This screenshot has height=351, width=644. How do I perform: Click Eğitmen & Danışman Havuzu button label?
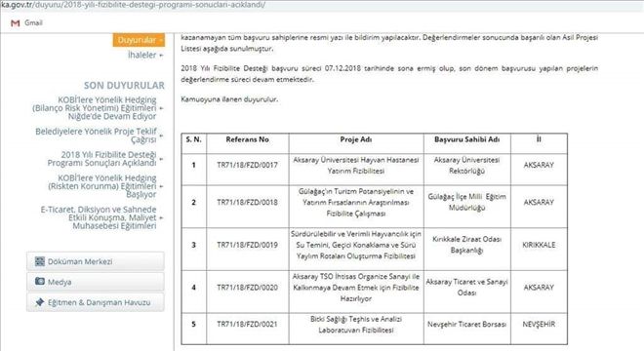click(x=99, y=302)
